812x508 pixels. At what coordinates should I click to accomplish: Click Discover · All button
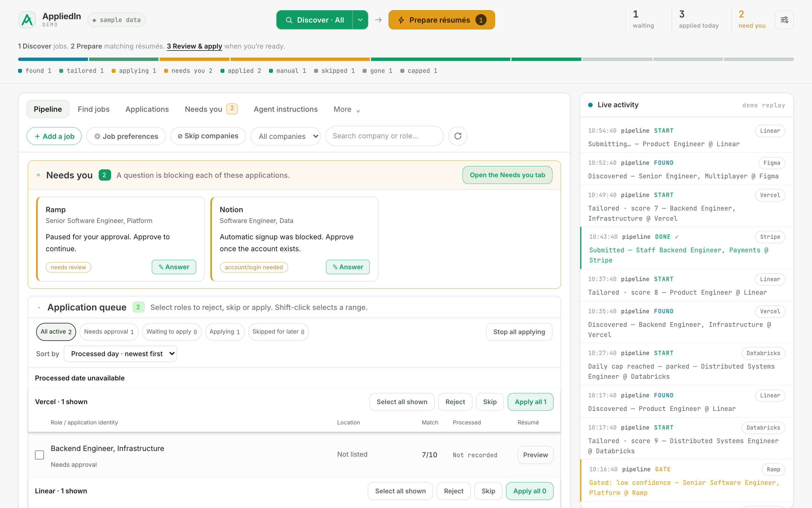tap(314, 20)
